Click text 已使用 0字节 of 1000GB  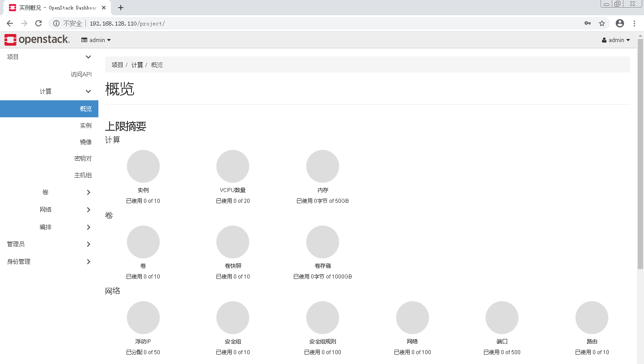click(322, 277)
